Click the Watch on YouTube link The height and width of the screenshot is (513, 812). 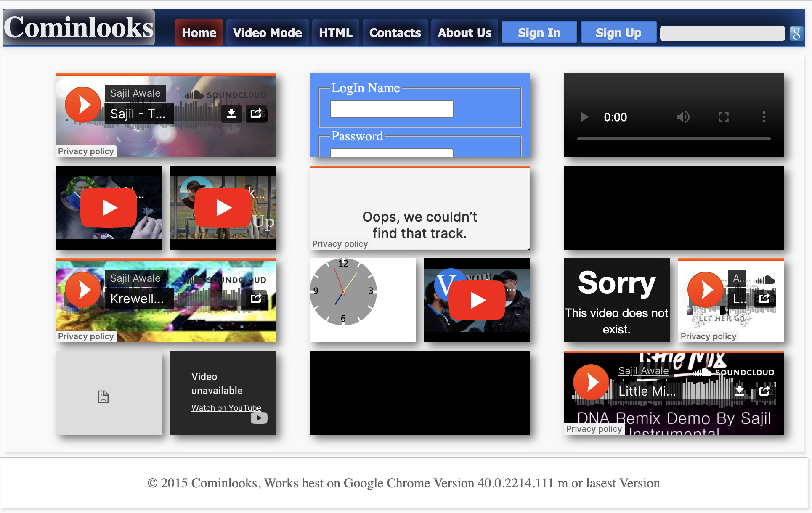(226, 407)
